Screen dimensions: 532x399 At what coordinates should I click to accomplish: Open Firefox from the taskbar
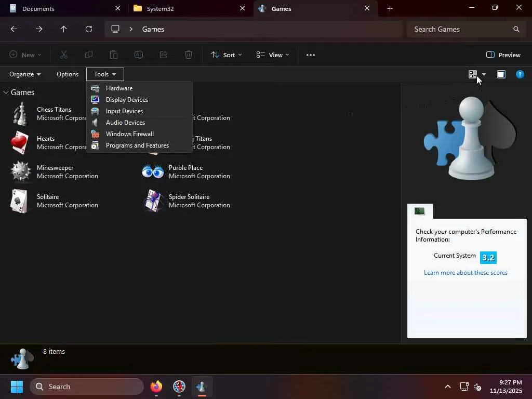[x=156, y=387]
